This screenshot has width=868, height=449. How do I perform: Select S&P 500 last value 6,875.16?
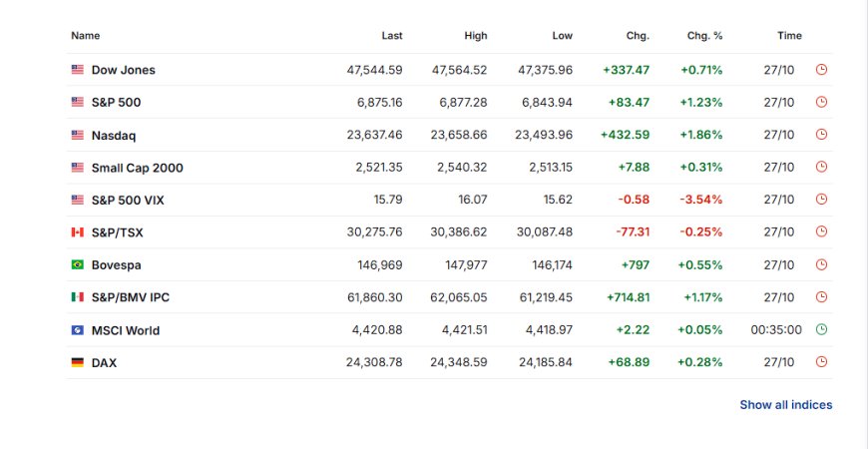tap(380, 103)
